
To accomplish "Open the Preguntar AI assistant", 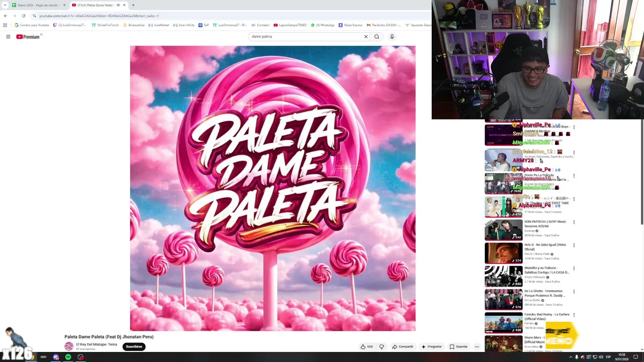I will click(x=431, y=346).
